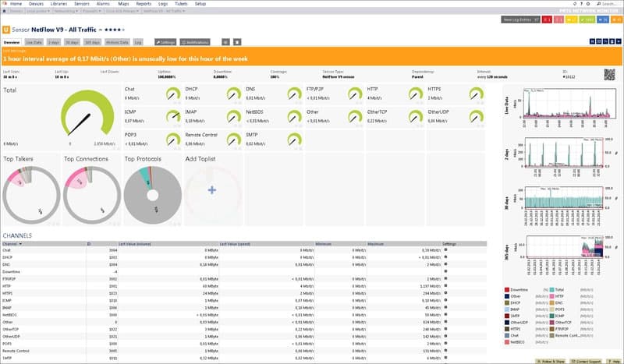Open the Notifications button
Screen dimensions: 624x364
click(195, 42)
